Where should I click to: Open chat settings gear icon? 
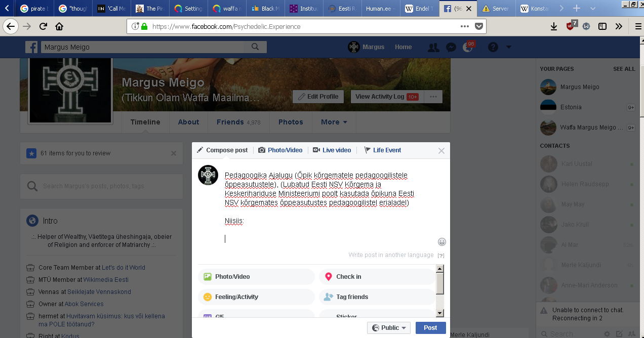[607, 333]
